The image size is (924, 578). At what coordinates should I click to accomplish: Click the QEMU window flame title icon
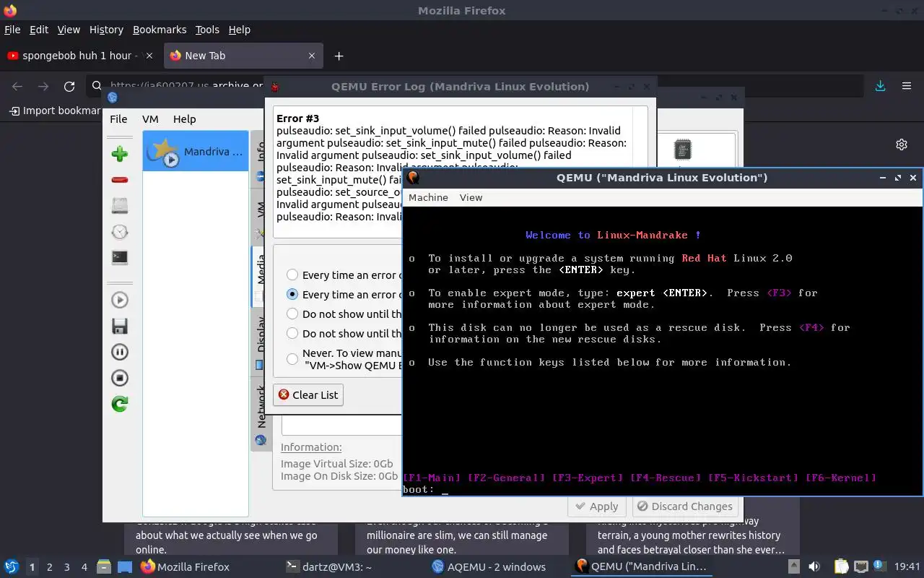pyautogui.click(x=413, y=177)
